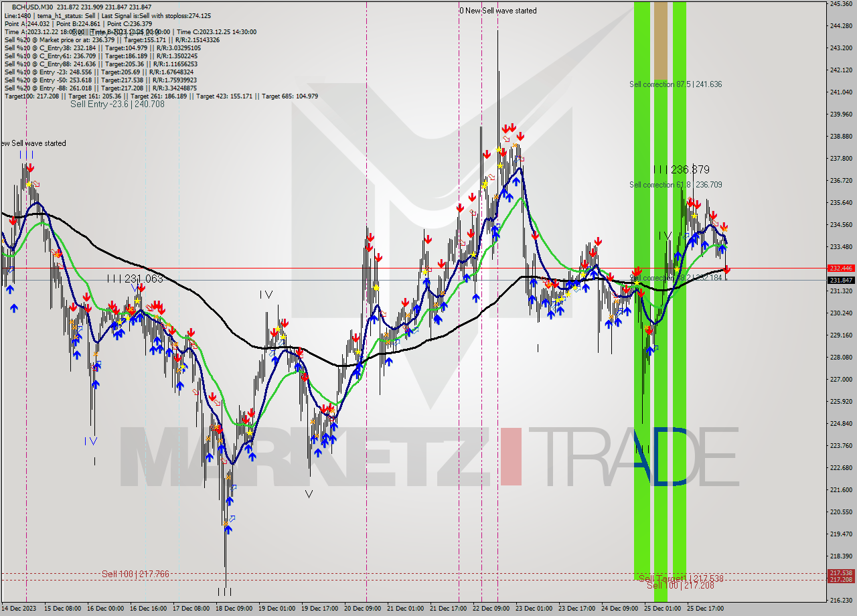Screen dimensions: 857x616
Task: Click the '16 Dec 00:00' time axis label
Action: tap(105, 609)
